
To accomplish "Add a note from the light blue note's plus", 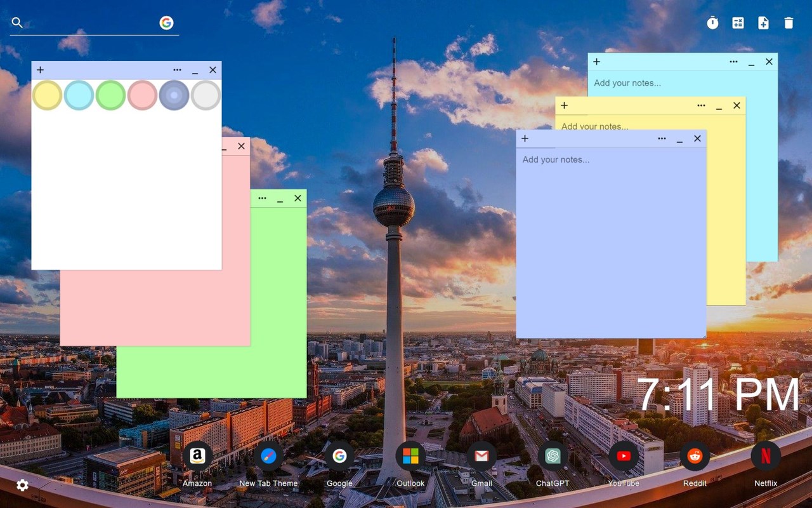I will point(597,62).
